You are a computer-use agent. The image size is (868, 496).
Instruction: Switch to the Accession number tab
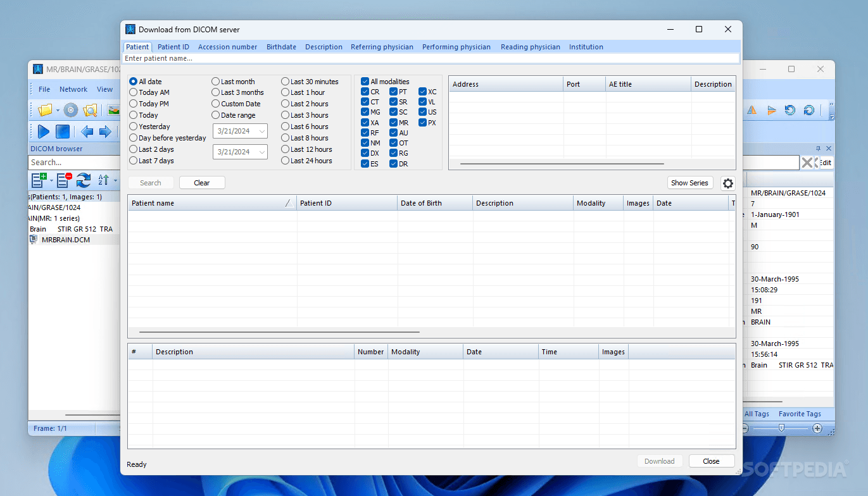[x=227, y=47]
